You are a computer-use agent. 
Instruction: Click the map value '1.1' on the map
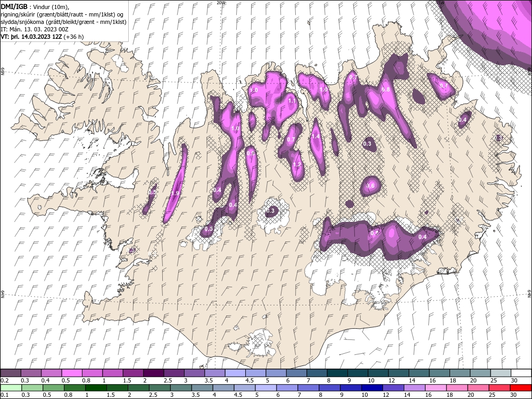coord(292,101)
